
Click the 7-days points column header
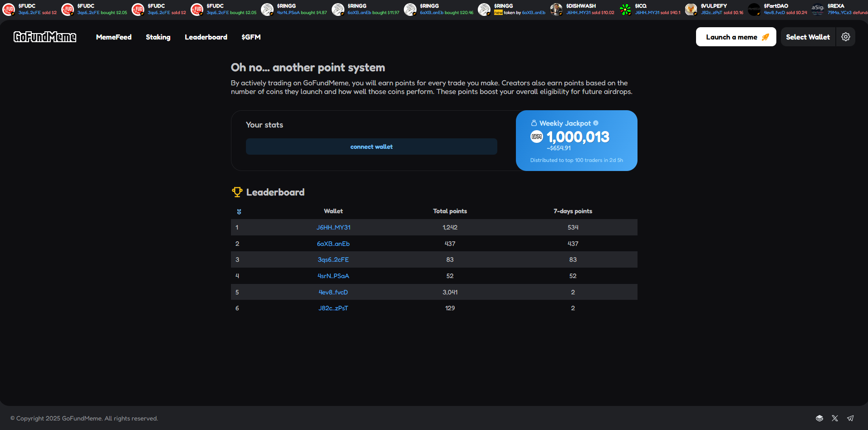[573, 211]
